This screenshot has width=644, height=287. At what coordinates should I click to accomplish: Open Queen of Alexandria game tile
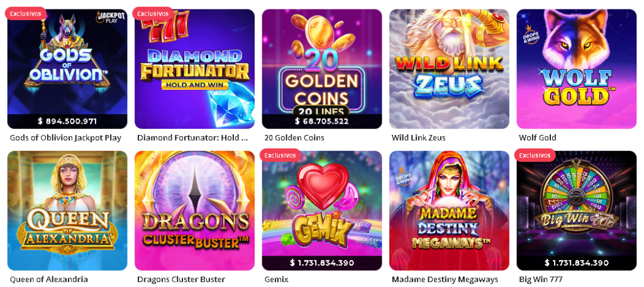coord(67,211)
